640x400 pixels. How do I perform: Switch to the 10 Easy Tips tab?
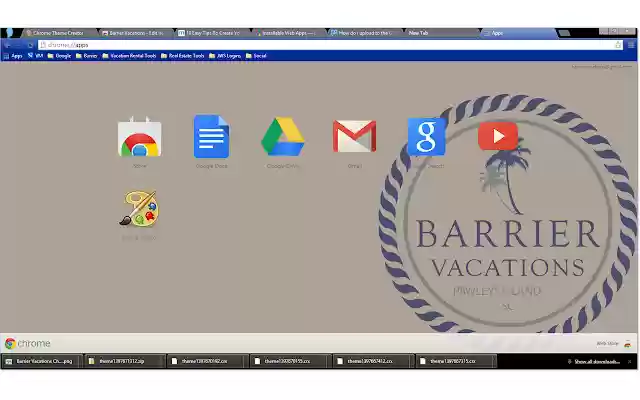click(x=212, y=33)
